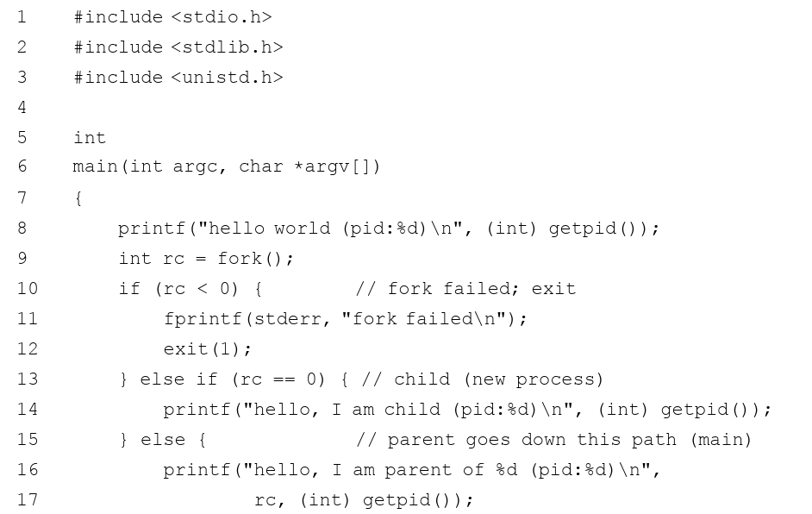Image resolution: width=812 pixels, height=514 pixels.
Task: Select the stdio.h include line
Action: [173, 17]
